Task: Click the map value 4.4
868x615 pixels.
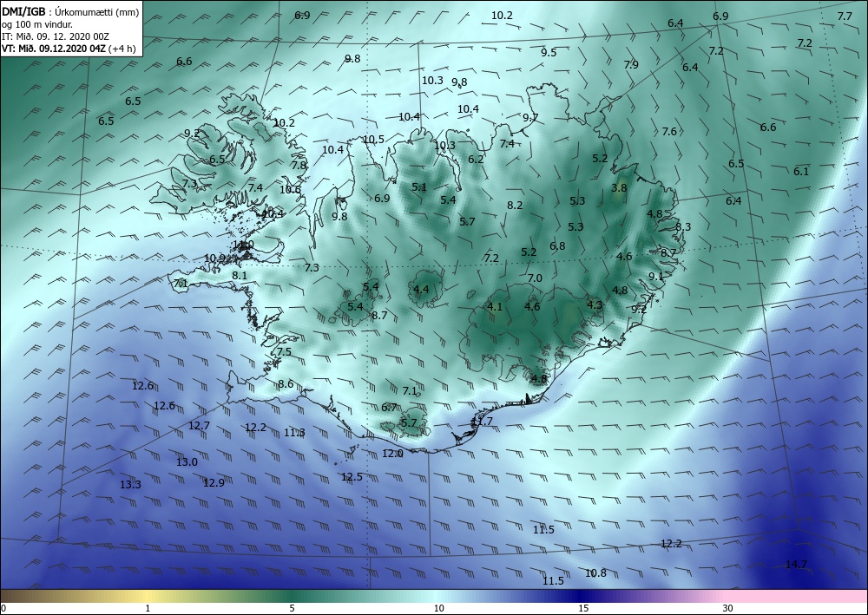Action: (x=421, y=289)
